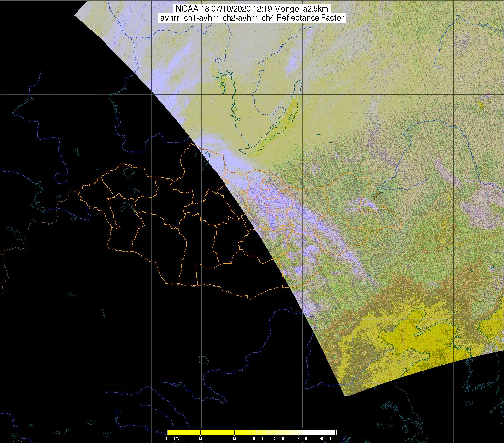Click the solid yellow segment above 0.00%

pyautogui.click(x=184, y=432)
